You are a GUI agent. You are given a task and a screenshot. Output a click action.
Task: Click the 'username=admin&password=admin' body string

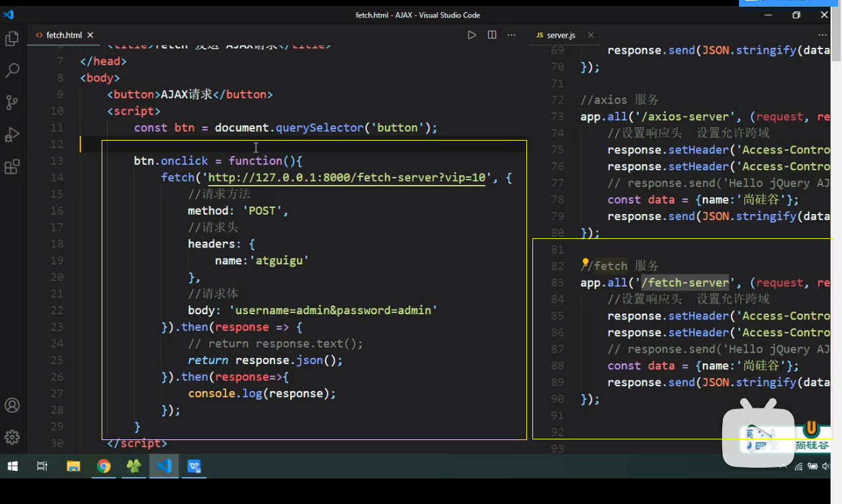tap(333, 310)
